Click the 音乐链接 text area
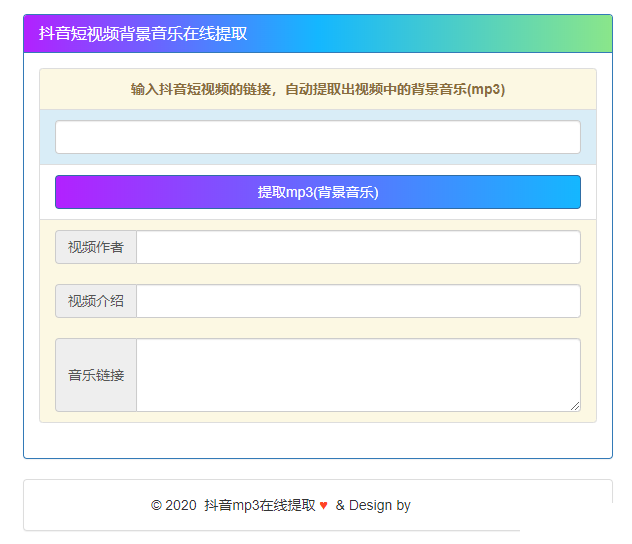Screen dimensions: 632x544 (358, 375)
